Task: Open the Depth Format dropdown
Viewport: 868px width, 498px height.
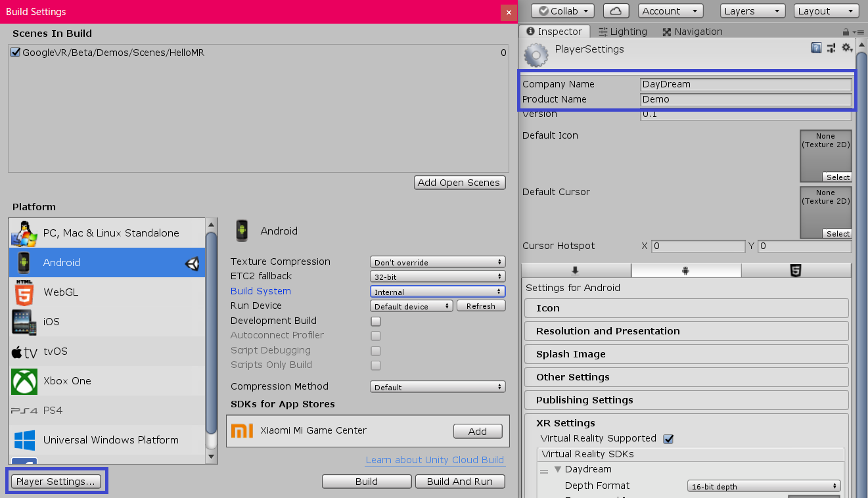Action: pyautogui.click(x=764, y=486)
